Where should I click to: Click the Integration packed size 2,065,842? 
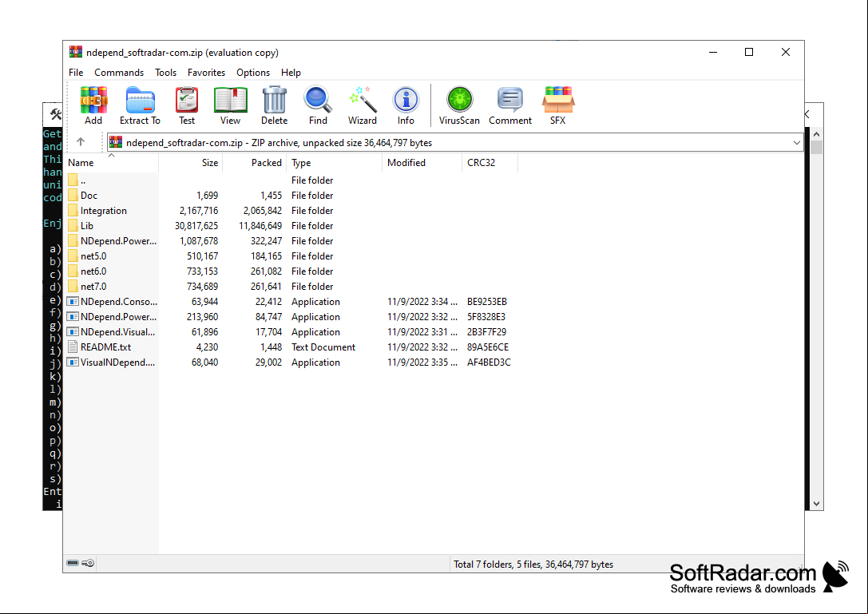[263, 210]
